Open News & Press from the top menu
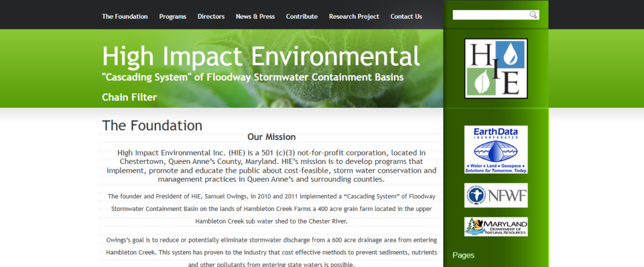The image size is (644, 267). pyautogui.click(x=255, y=16)
